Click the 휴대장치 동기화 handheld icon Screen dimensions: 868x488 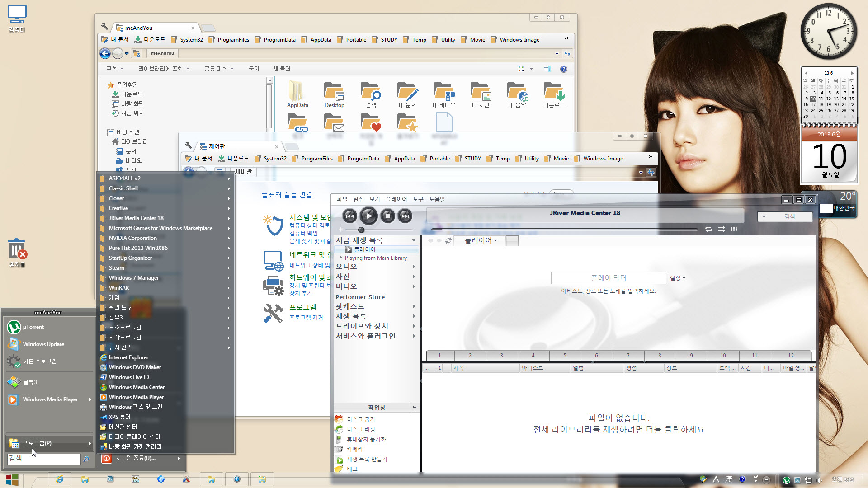[339, 439]
